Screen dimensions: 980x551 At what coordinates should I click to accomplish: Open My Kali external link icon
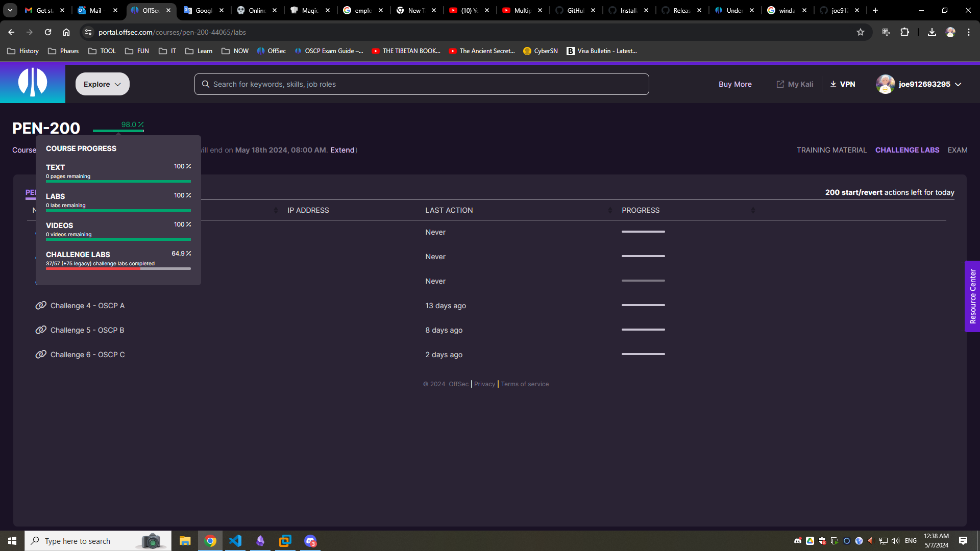[780, 84]
